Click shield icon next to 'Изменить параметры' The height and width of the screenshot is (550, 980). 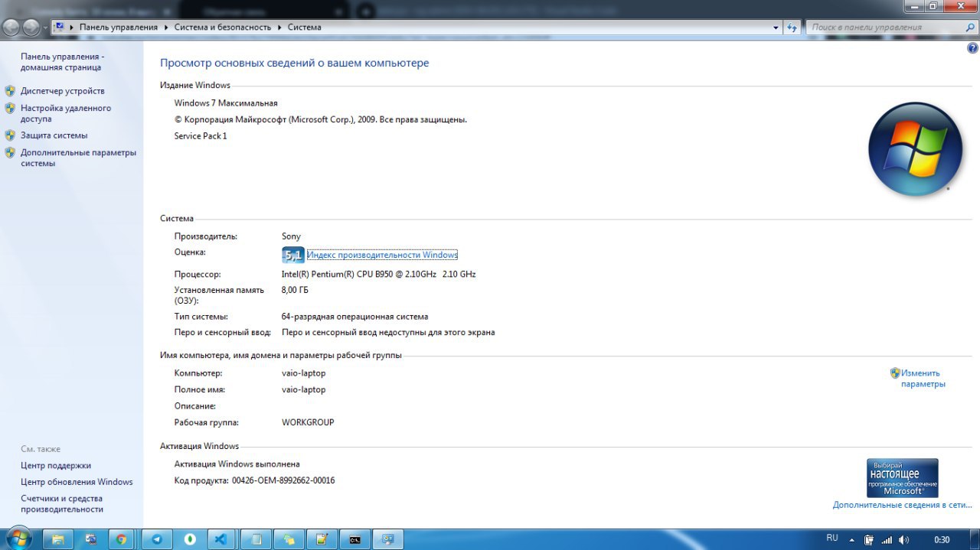point(895,373)
